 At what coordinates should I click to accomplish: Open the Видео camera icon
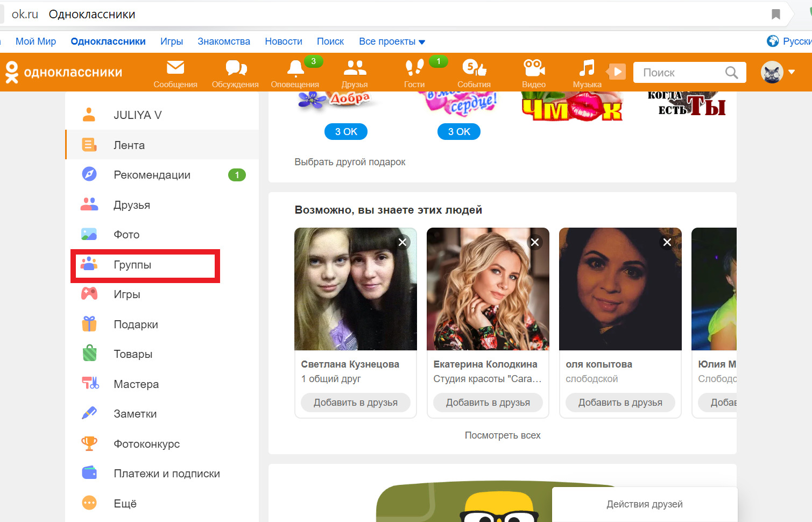pyautogui.click(x=534, y=68)
